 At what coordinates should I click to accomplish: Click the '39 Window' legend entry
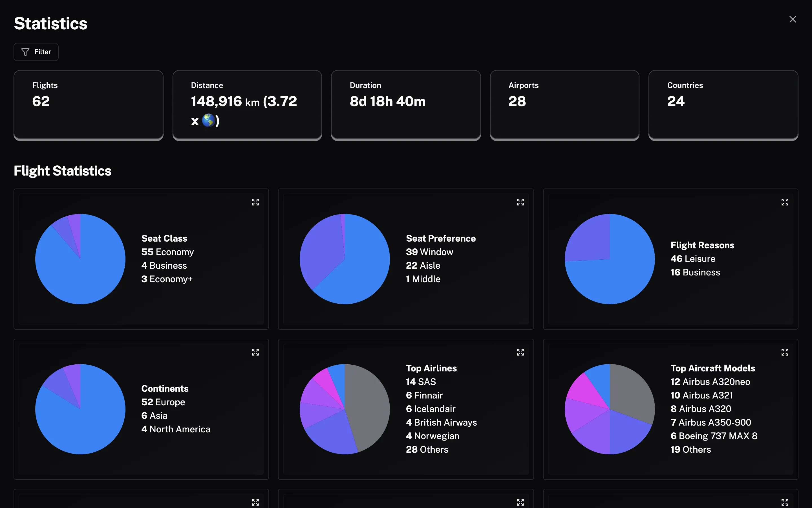pyautogui.click(x=429, y=252)
